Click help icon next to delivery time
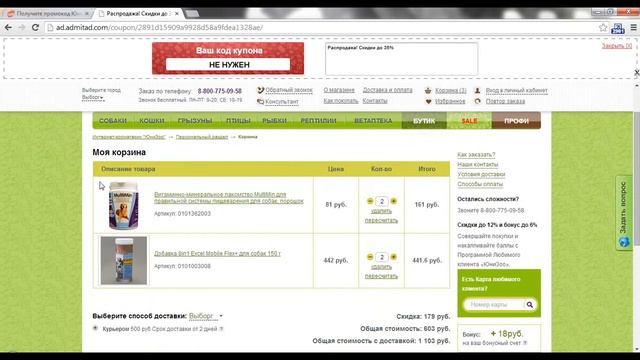The width and height of the screenshot is (640, 360). click(x=221, y=329)
